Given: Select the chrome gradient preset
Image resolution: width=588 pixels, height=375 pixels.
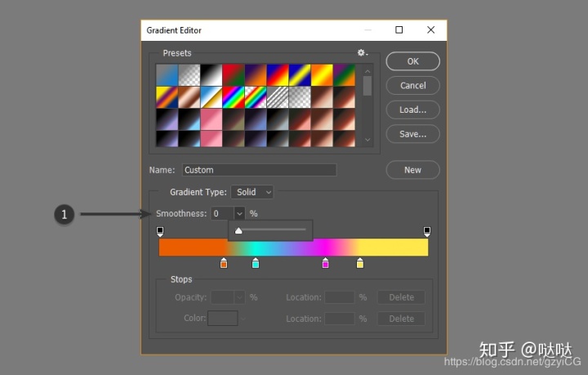Looking at the screenshot, I should click(x=212, y=97).
